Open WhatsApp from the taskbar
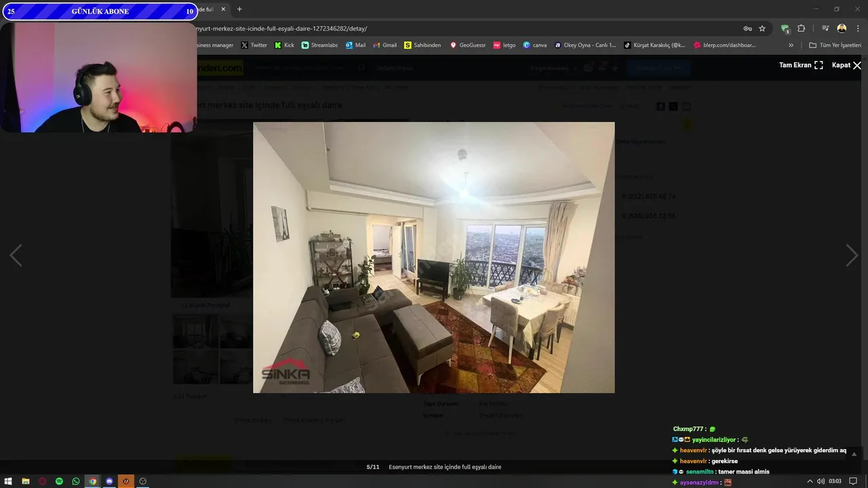The width and height of the screenshot is (868, 488). [x=76, y=481]
